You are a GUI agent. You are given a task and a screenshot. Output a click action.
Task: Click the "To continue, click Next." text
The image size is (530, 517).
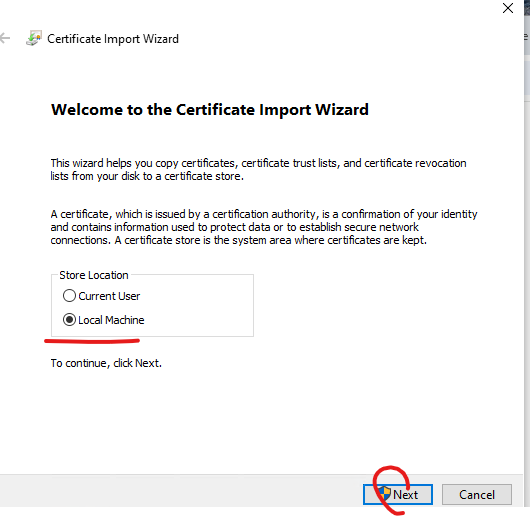pos(106,363)
